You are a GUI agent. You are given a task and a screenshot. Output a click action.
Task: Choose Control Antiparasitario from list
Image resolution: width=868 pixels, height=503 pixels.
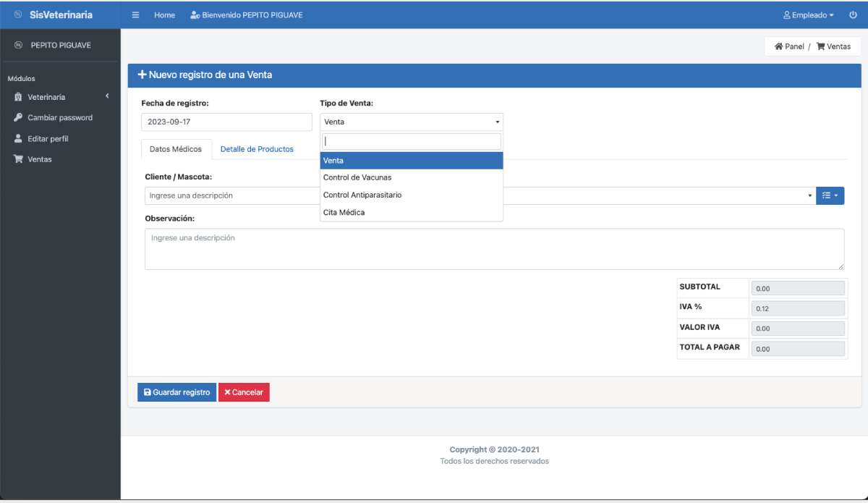(x=362, y=195)
